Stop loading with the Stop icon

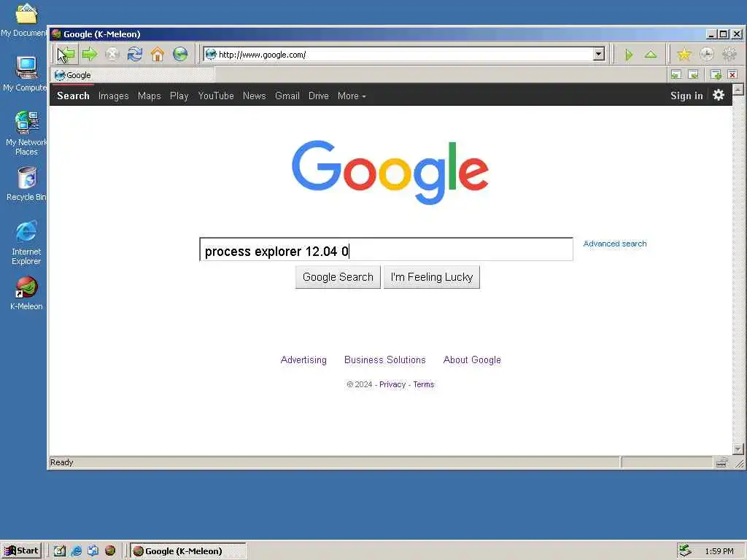112,54
